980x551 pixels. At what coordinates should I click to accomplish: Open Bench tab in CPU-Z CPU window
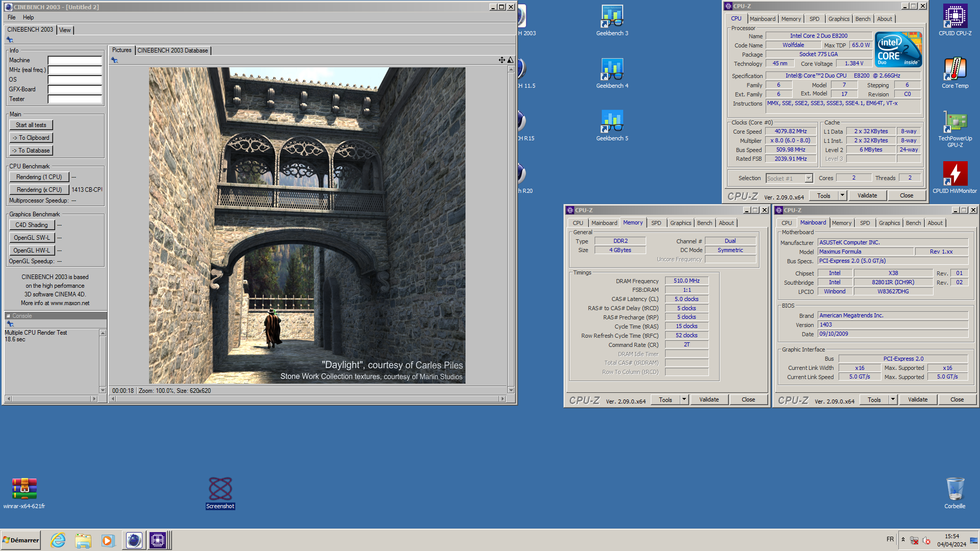pyautogui.click(x=863, y=19)
